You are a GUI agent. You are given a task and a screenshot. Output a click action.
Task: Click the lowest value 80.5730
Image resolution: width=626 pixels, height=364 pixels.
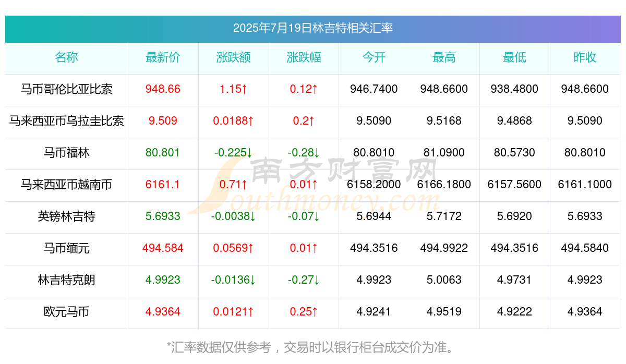click(514, 153)
